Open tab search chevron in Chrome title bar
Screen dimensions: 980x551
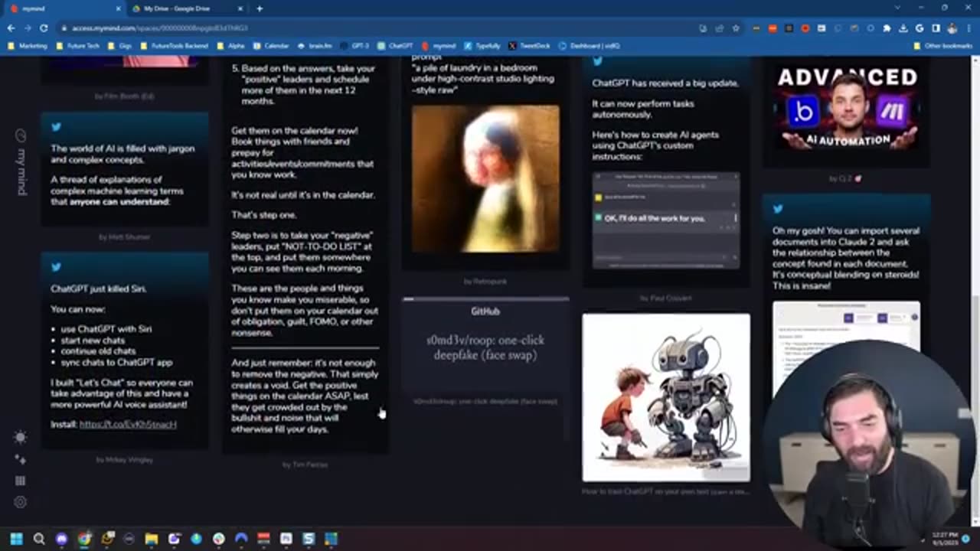897,8
